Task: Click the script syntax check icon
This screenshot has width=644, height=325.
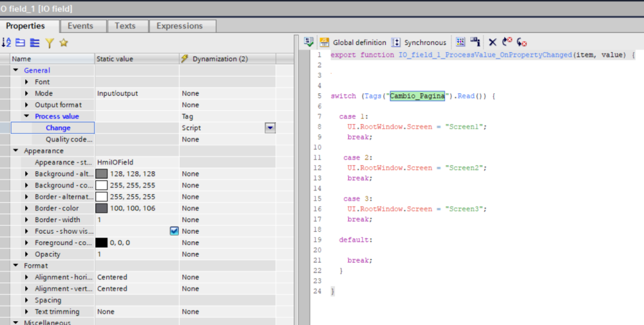Action: [x=308, y=42]
